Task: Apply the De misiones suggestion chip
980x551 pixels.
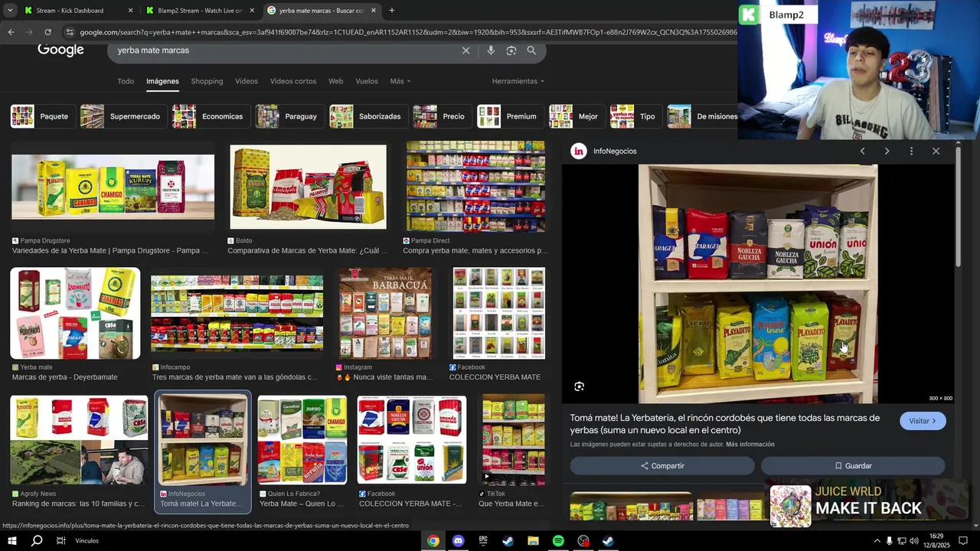Action: point(703,116)
